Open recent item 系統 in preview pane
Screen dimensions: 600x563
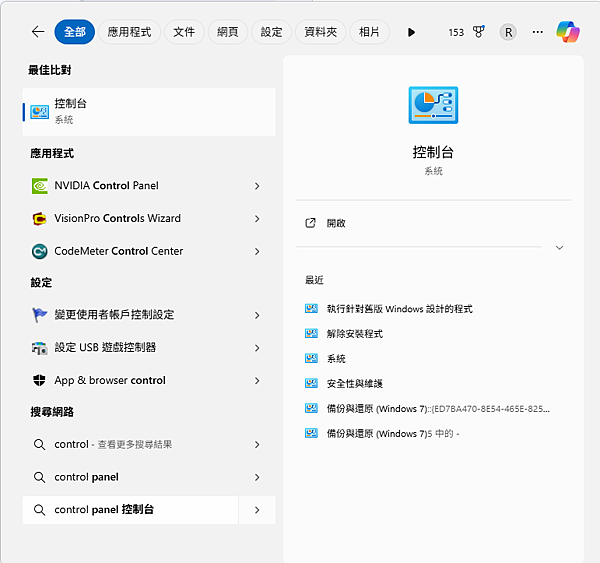pyautogui.click(x=336, y=359)
